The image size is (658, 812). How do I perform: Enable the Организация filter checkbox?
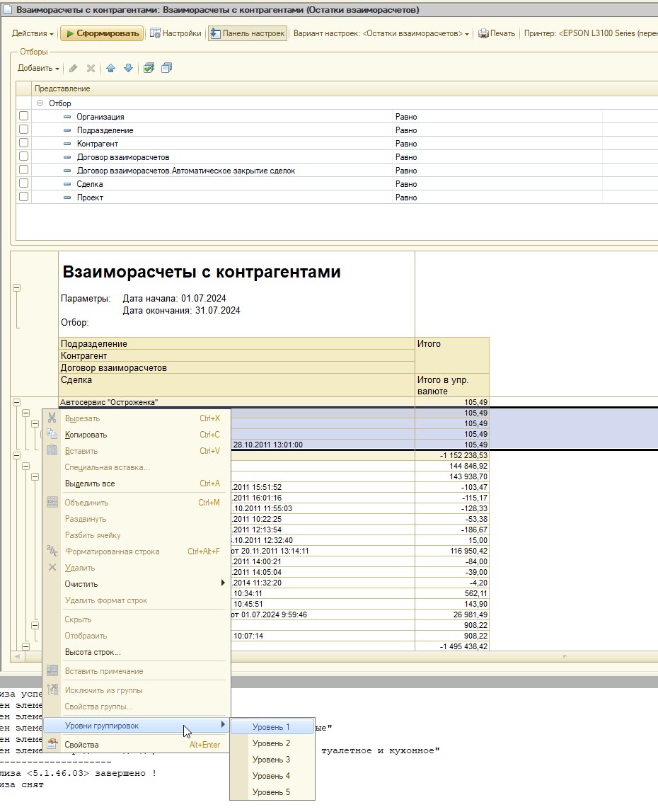[24, 116]
